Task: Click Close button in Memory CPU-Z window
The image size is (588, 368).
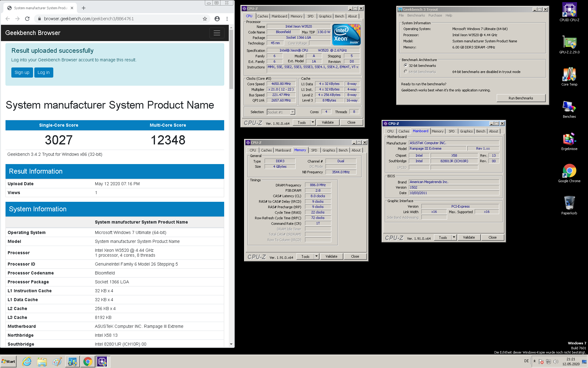Action: [x=355, y=256]
